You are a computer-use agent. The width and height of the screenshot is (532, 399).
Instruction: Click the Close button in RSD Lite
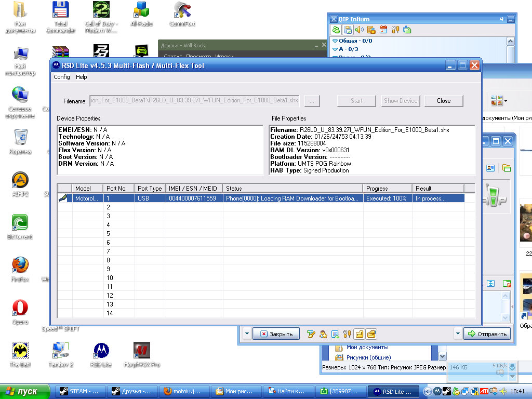tap(444, 101)
